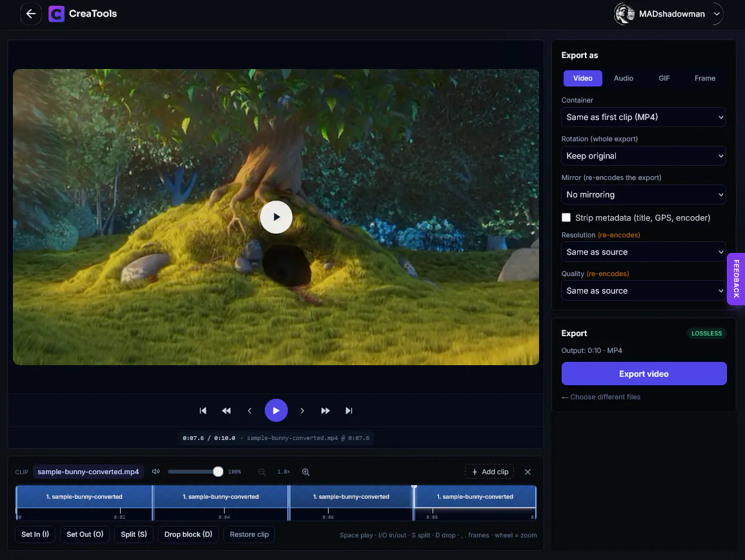Open the Resolution dropdown
The width and height of the screenshot is (745, 560).
pos(644,252)
